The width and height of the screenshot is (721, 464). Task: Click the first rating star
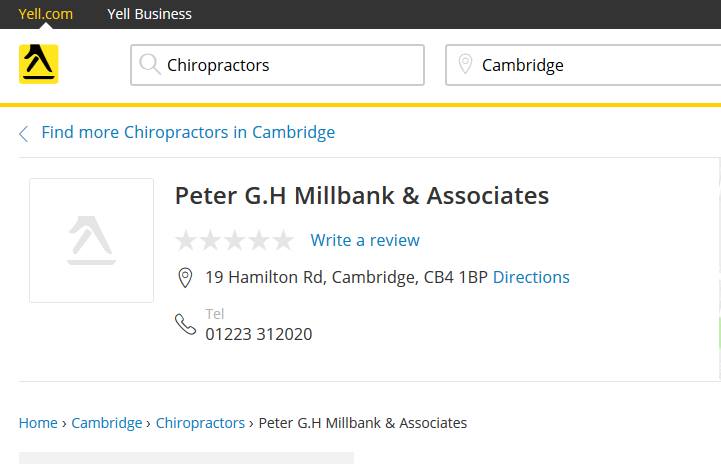tap(186, 240)
